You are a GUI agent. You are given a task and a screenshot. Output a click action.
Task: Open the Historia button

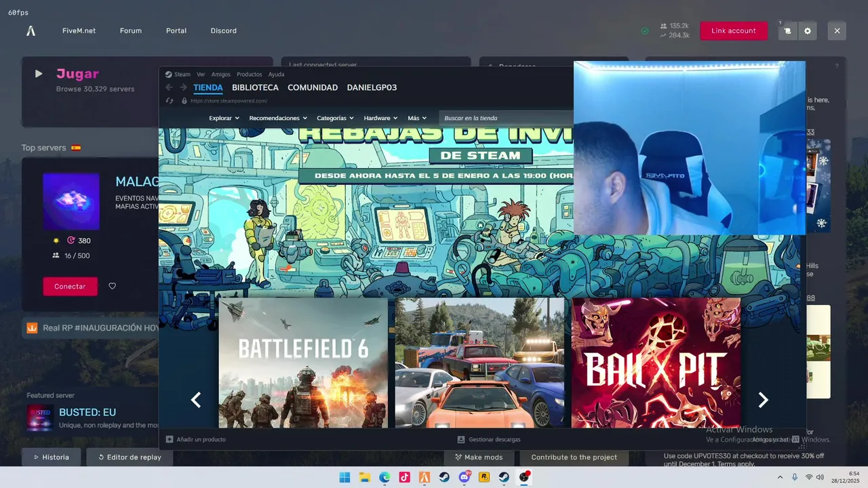pyautogui.click(x=51, y=457)
